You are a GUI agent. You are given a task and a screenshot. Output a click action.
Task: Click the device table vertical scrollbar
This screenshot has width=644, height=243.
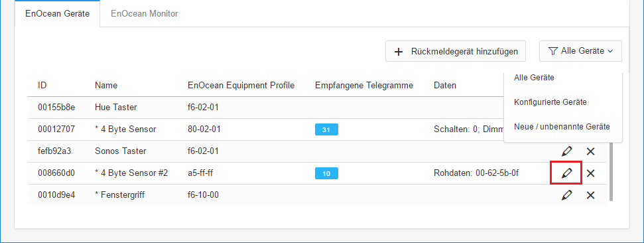point(611,172)
